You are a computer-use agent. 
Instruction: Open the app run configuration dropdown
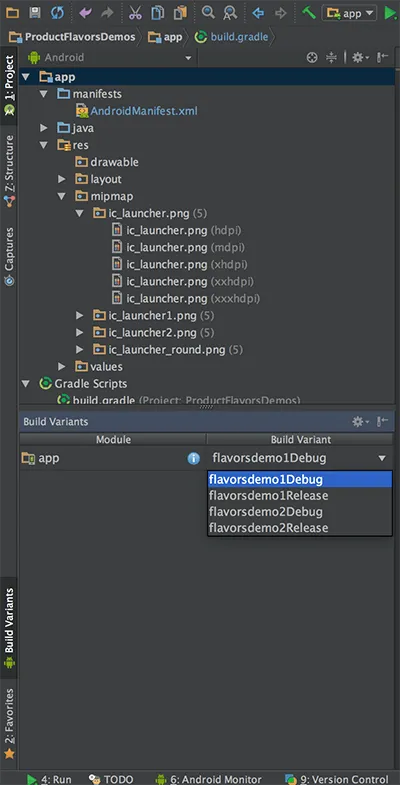pos(349,13)
